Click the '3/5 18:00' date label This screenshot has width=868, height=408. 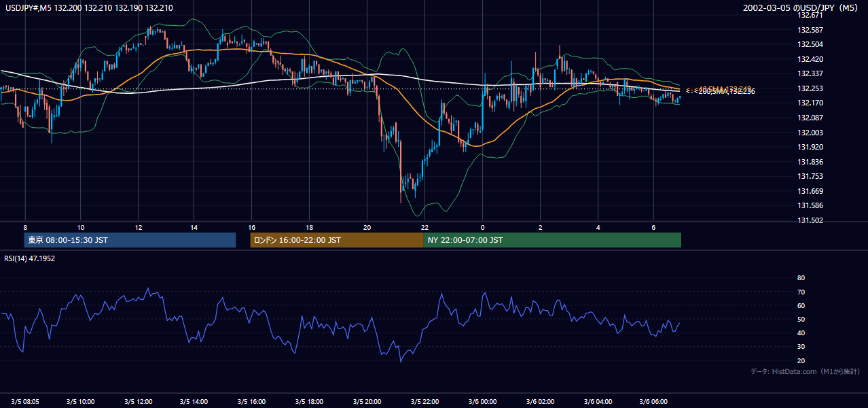click(309, 401)
